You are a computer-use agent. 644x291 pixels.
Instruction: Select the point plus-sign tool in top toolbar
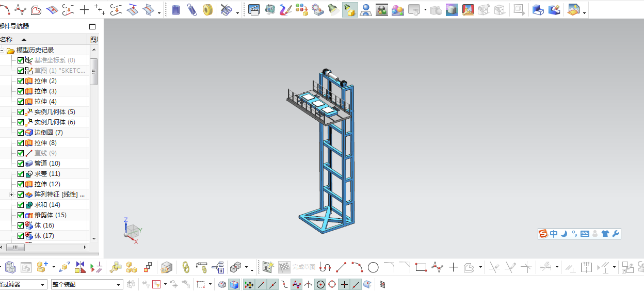[x=84, y=9]
